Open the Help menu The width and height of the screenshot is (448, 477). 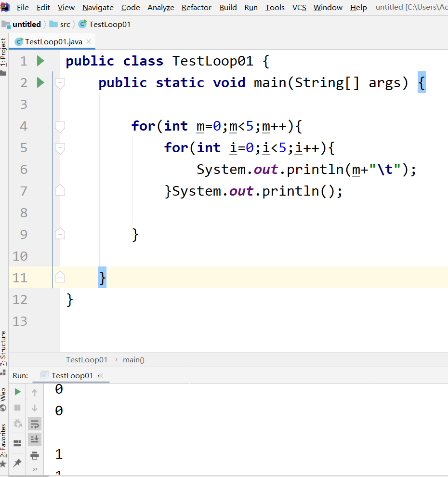[x=358, y=7]
